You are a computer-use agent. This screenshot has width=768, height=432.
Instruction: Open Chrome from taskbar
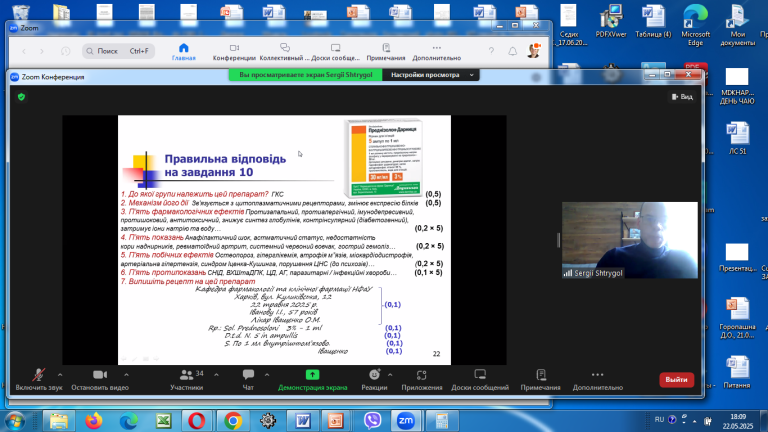[x=233, y=421]
